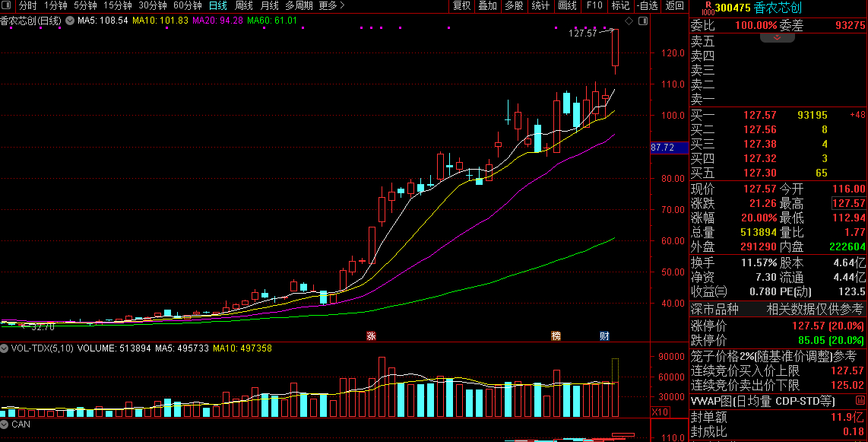
Task: Select the 1分钟 period tab
Action: click(55, 5)
